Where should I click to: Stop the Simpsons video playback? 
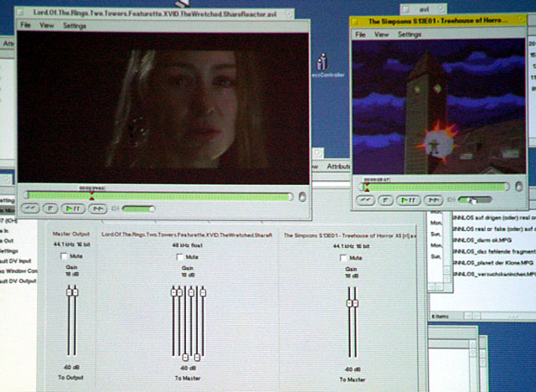pyautogui.click(x=386, y=200)
